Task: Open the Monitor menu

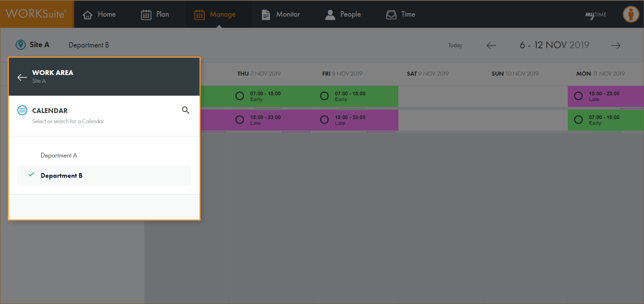Action: pyautogui.click(x=281, y=14)
